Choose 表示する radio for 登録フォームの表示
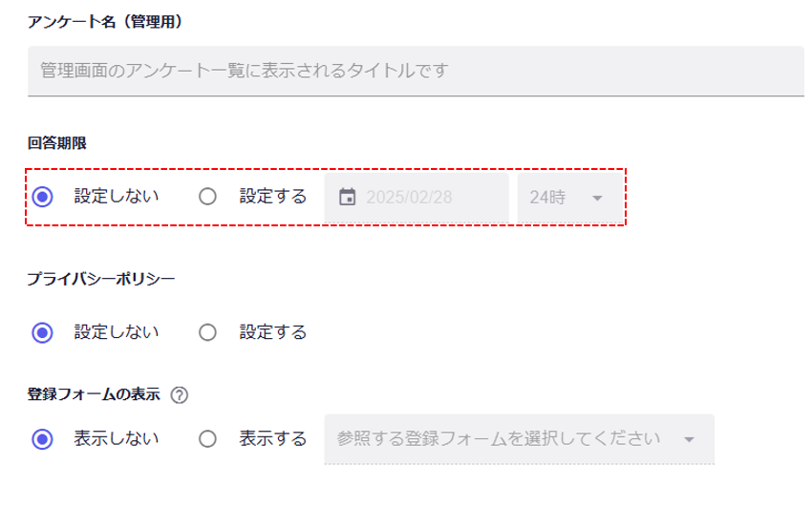 tap(207, 439)
